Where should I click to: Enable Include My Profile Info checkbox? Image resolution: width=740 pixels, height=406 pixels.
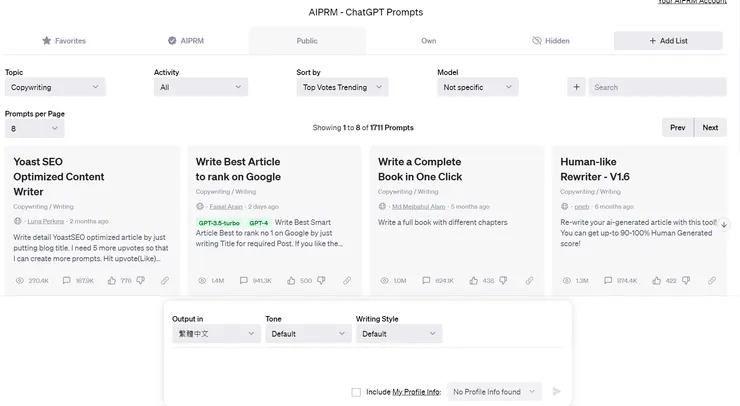[x=356, y=392]
